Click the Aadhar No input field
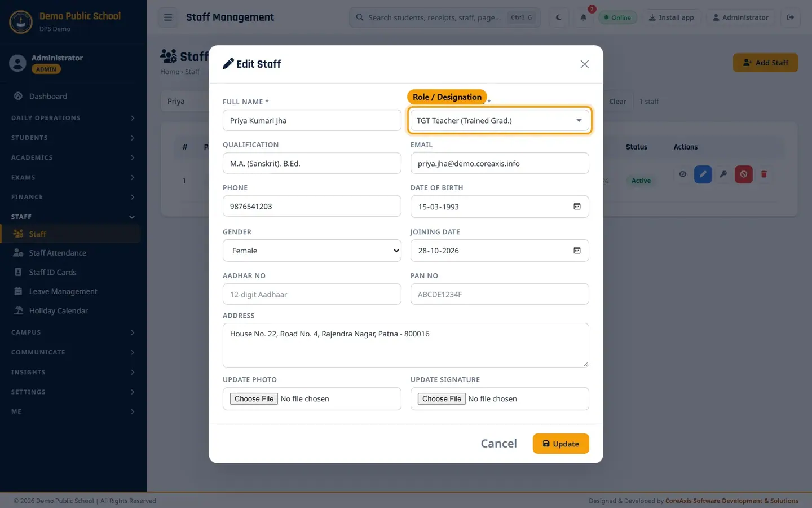Image resolution: width=812 pixels, height=508 pixels. coord(312,294)
